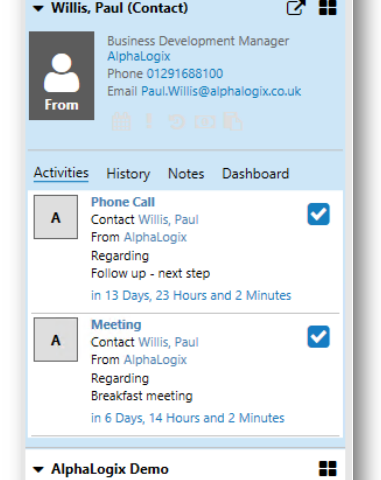
Task: Select the Activities tab
Action: coord(61,173)
